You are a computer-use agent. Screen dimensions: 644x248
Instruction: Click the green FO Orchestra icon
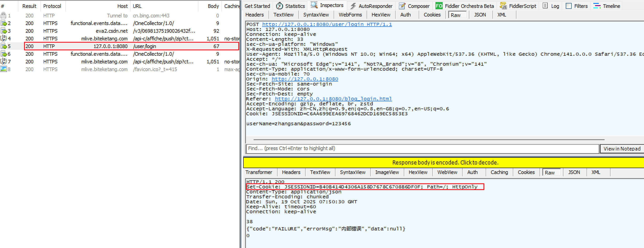pos(439,6)
